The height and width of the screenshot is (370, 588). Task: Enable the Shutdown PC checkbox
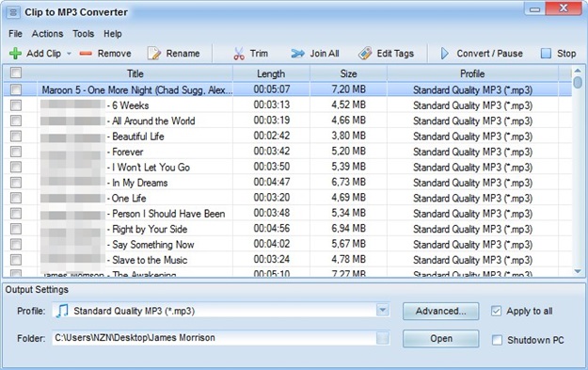(497, 340)
